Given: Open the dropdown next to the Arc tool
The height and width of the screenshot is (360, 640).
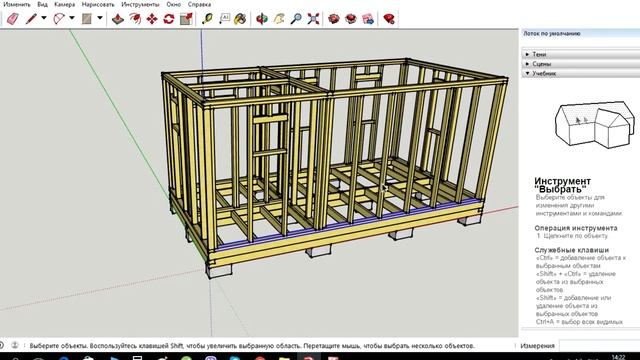Looking at the screenshot, I should click(x=72, y=18).
